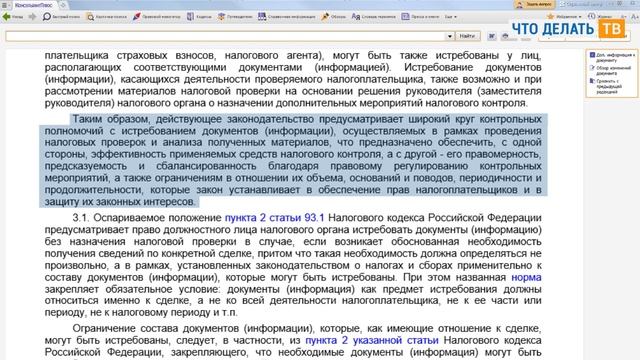Open Сравнить с предыдущей редакцией
The image size is (640, 360).
point(606,86)
